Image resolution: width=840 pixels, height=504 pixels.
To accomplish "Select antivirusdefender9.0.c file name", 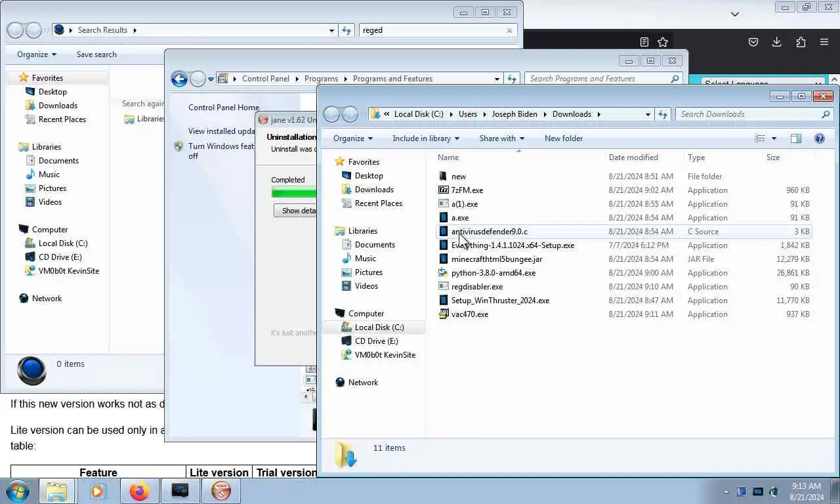I will point(489,232).
